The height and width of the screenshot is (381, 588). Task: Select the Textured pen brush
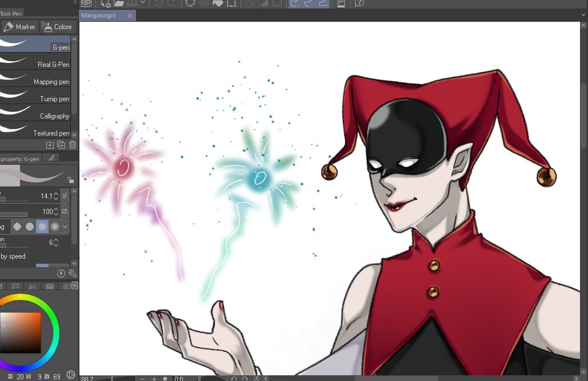pos(35,130)
